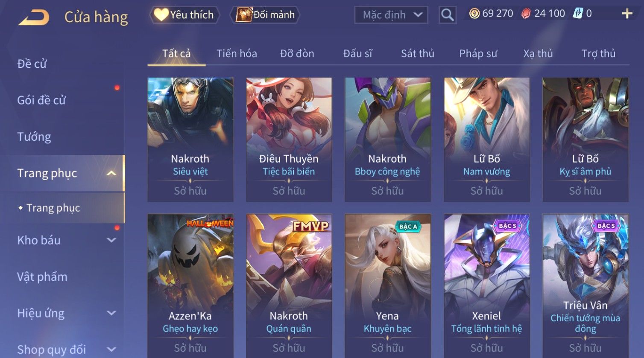Expand the Hiệu ứng sidebar section
644x358 pixels.
pyautogui.click(x=111, y=313)
